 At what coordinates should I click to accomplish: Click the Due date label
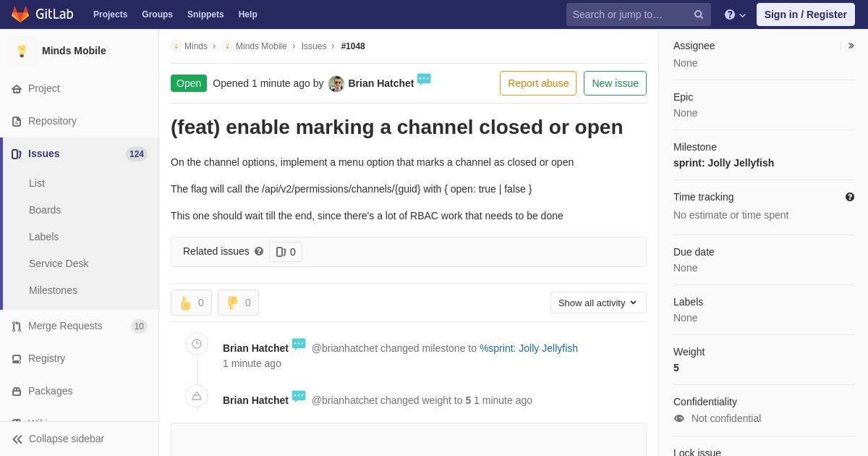click(x=694, y=252)
